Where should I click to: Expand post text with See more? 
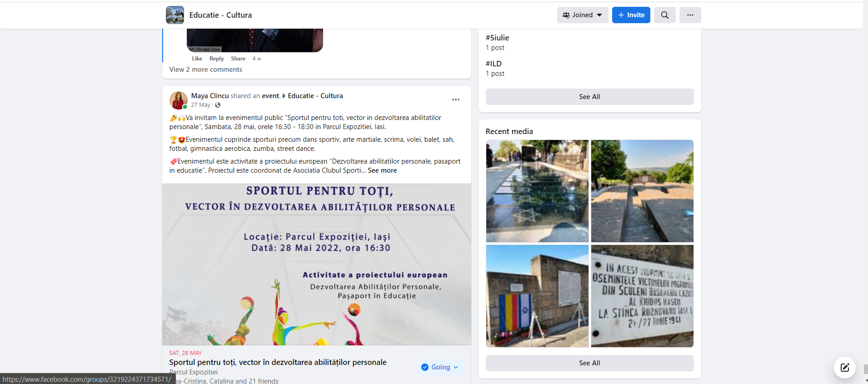382,170
